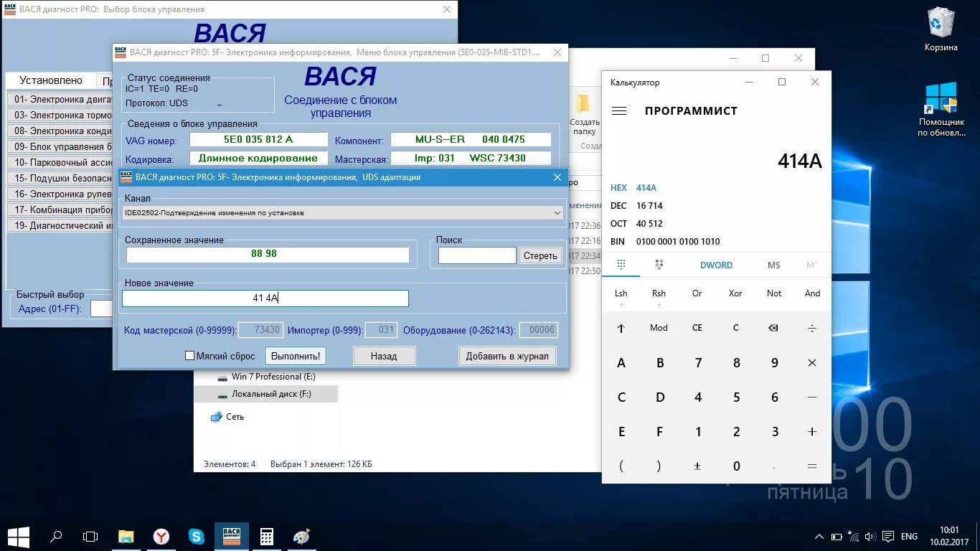Show hidden tray icons chevron
The width and height of the screenshot is (980, 551).
click(819, 537)
